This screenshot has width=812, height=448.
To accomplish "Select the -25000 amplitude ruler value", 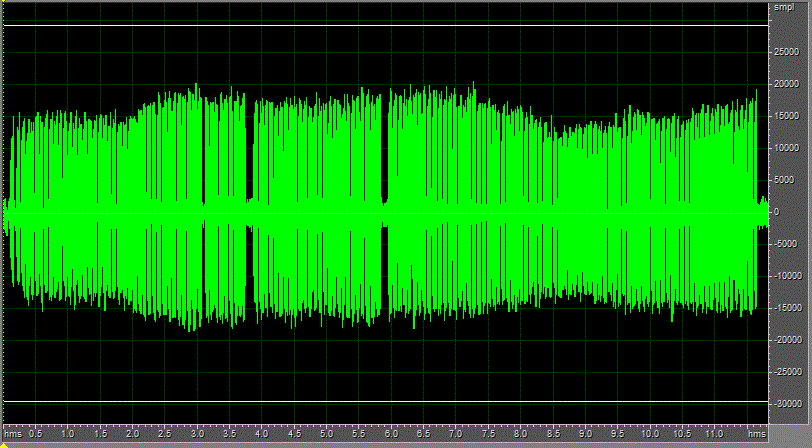I will pyautogui.click(x=787, y=372).
